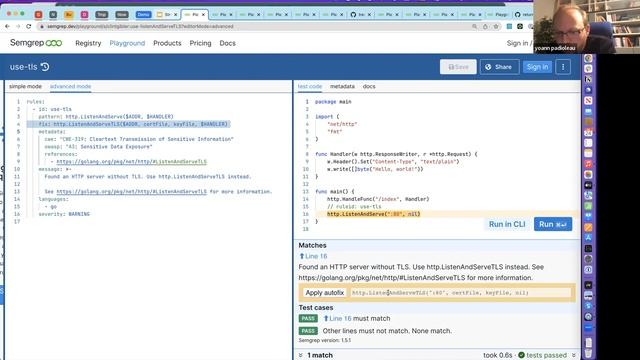Click Run in CLI
Viewport: 640px width, 360px height.
click(507, 224)
